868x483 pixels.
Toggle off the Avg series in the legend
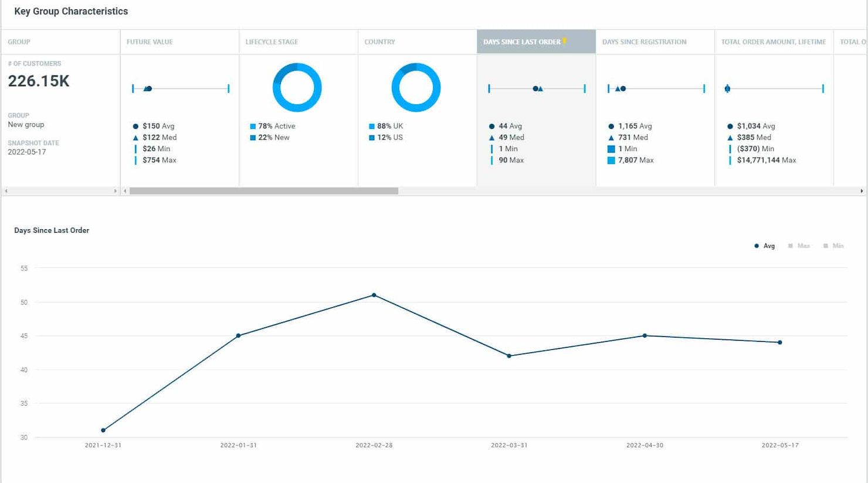765,246
